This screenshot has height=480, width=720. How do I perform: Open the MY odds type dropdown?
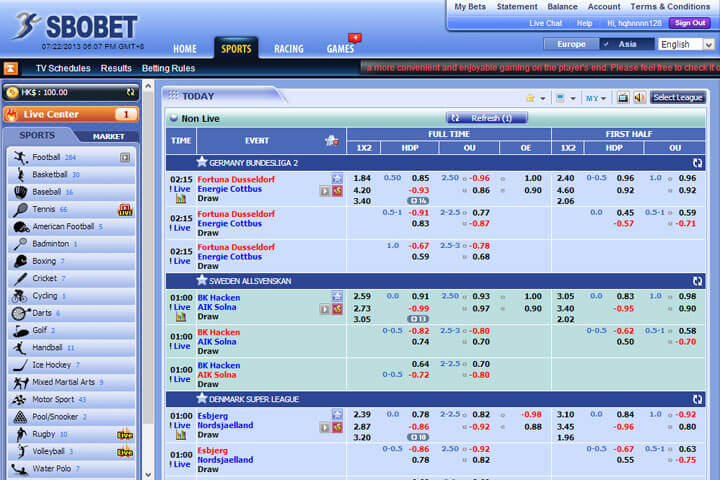coord(596,98)
